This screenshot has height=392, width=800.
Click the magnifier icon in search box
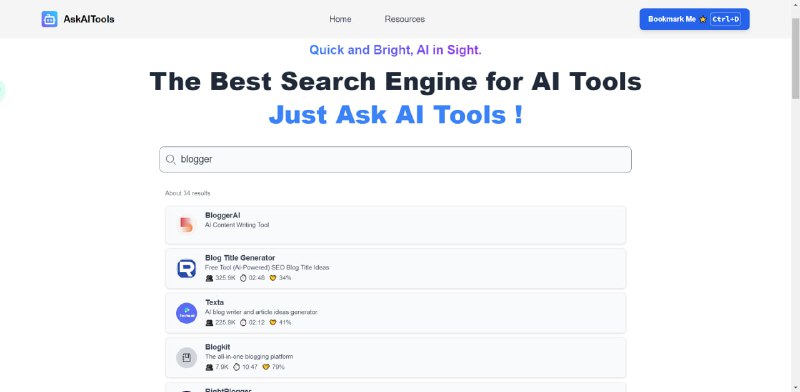[x=171, y=160]
